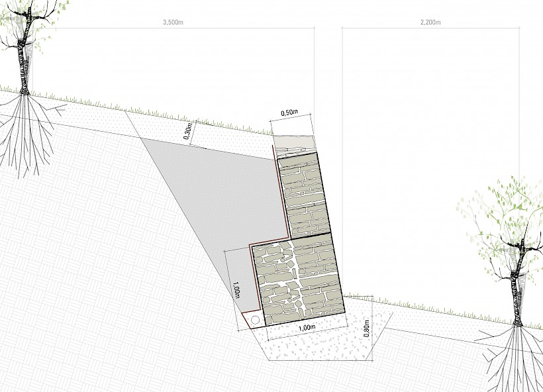Viewport: 543px width, 392px height.
Task: Click the horizontal 1,00m label below the wall
Action: 306,328
